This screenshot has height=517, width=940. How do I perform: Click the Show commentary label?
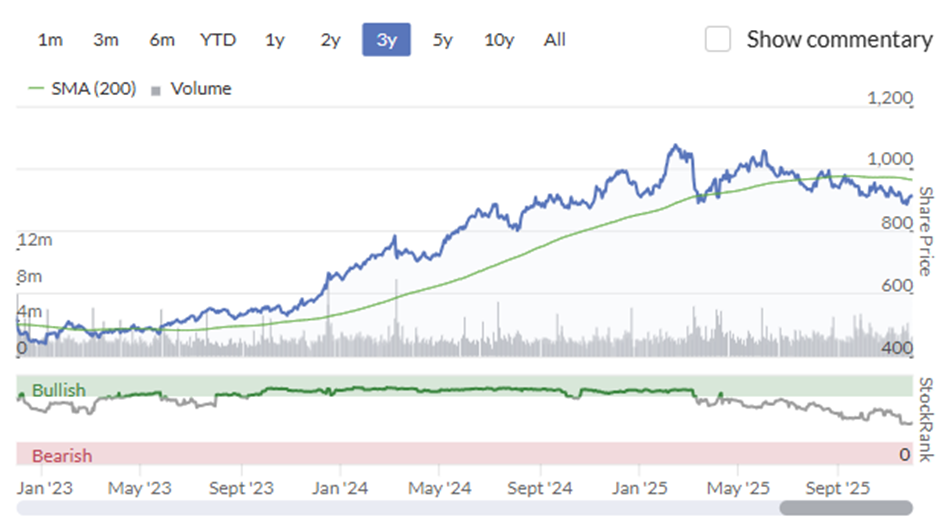coord(839,40)
